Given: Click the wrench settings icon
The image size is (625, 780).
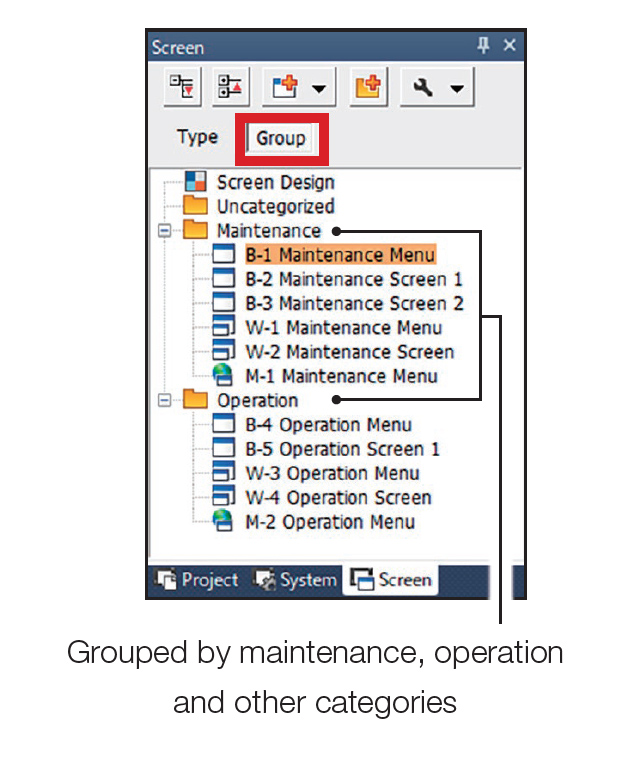Looking at the screenshot, I should point(424,88).
